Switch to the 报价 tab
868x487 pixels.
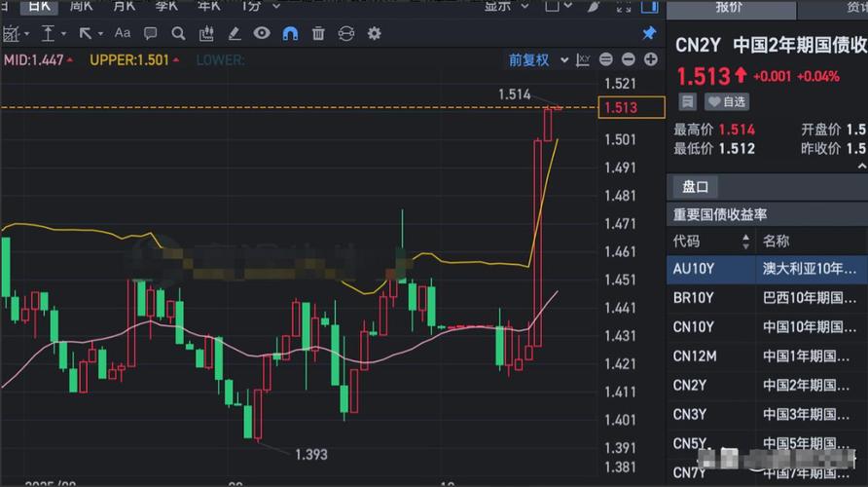tap(730, 8)
